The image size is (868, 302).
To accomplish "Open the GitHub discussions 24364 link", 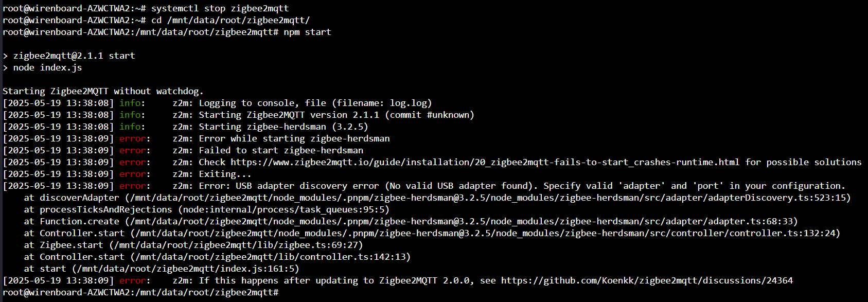I will (x=647, y=280).
